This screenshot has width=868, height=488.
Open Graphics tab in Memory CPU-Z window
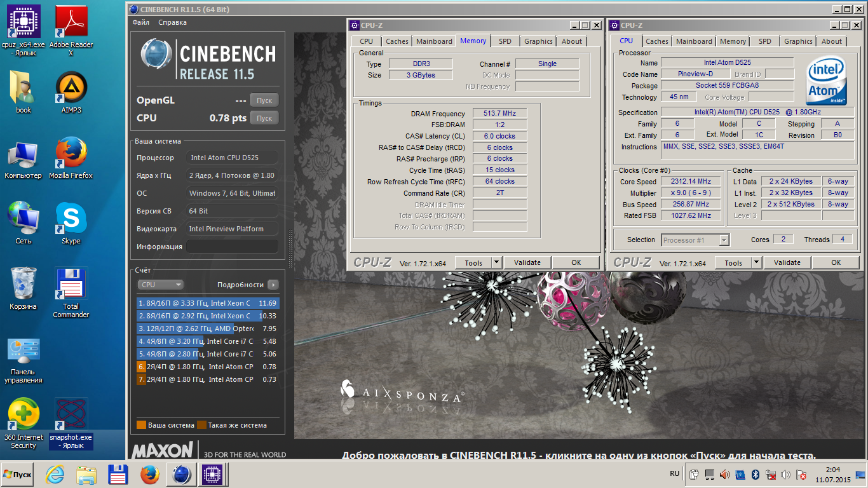point(538,41)
